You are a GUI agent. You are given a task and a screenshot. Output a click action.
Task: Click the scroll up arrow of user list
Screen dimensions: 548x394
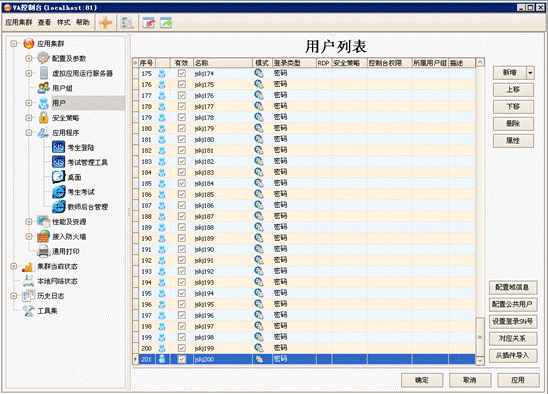(x=480, y=62)
